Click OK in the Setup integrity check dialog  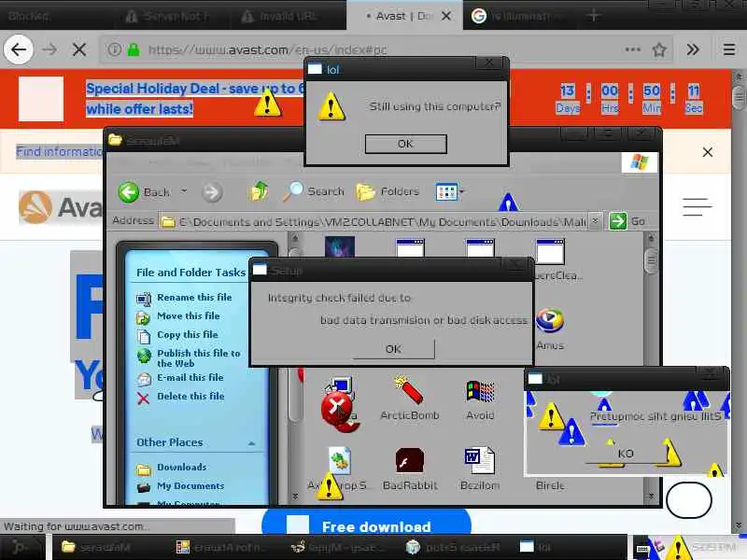393,349
